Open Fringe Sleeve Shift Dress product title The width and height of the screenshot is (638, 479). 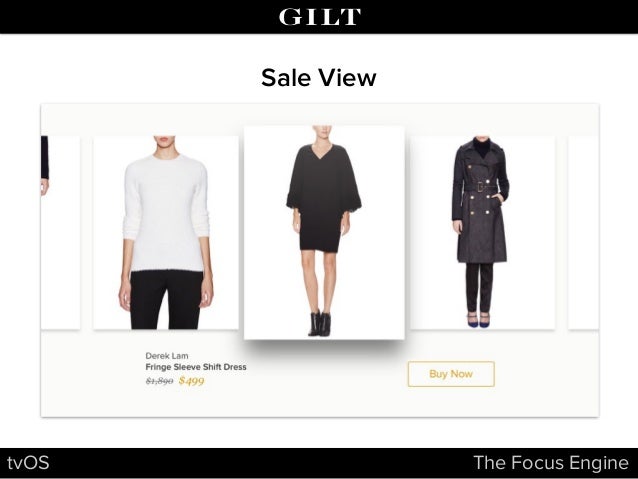[x=196, y=367]
